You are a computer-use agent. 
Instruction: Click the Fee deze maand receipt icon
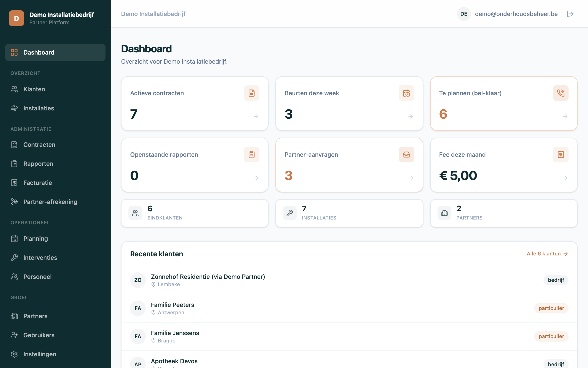click(x=561, y=155)
